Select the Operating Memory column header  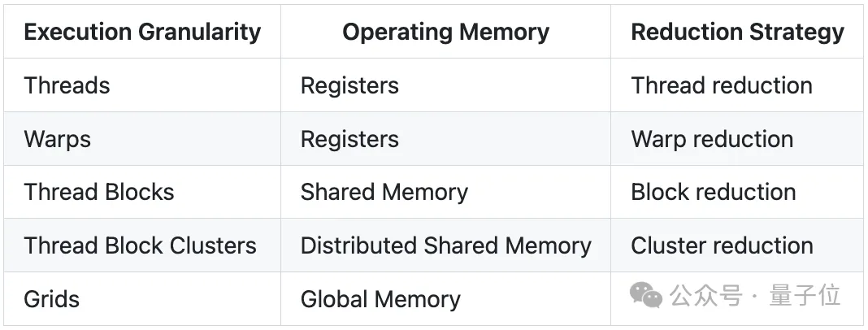[x=445, y=33]
